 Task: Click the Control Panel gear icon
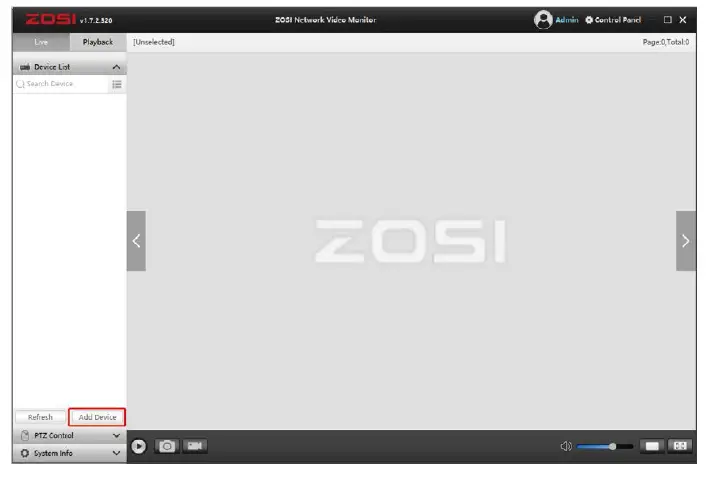tap(589, 20)
